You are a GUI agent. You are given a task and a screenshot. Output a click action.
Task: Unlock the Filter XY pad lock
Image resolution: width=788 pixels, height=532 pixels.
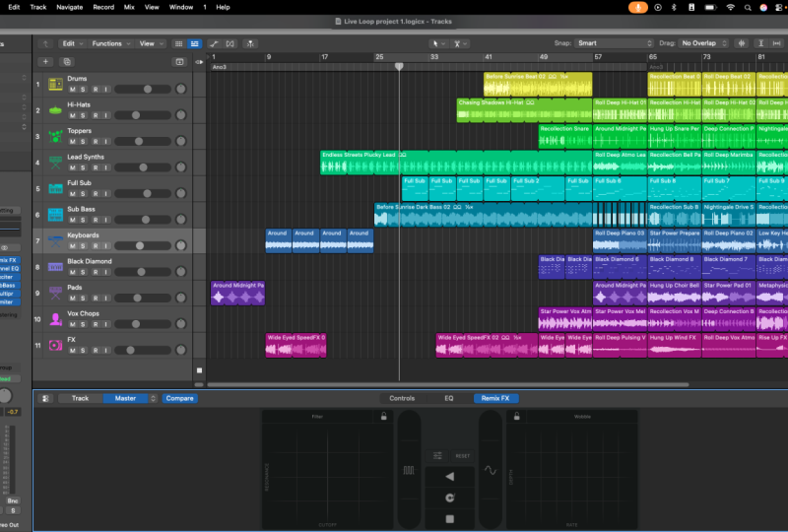[x=384, y=417]
